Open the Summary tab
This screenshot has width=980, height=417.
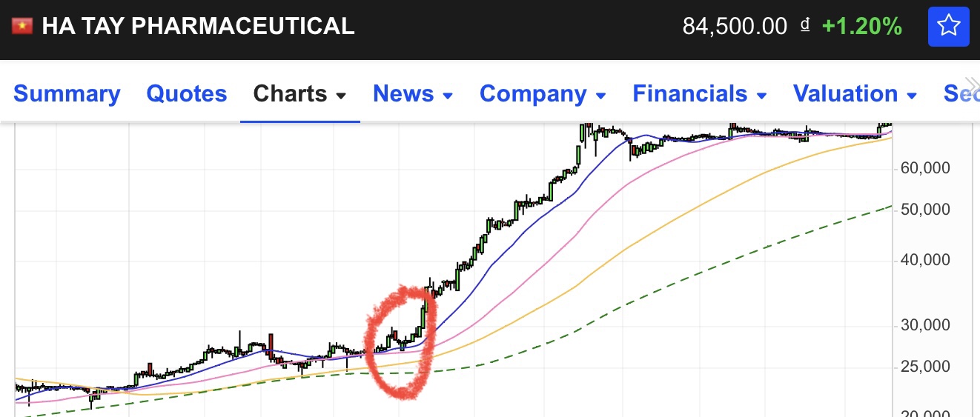click(x=67, y=94)
